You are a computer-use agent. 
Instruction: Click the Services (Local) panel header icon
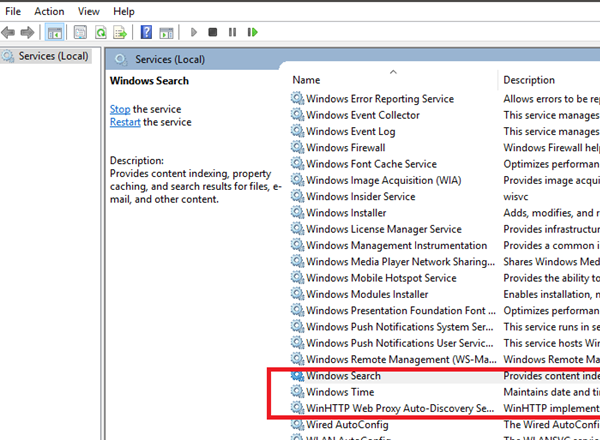point(121,60)
